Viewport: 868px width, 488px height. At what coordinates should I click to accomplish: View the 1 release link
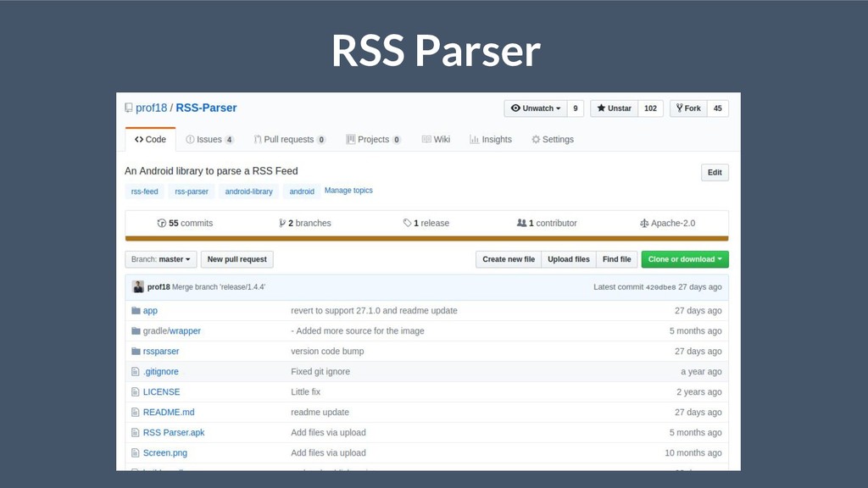pos(426,223)
